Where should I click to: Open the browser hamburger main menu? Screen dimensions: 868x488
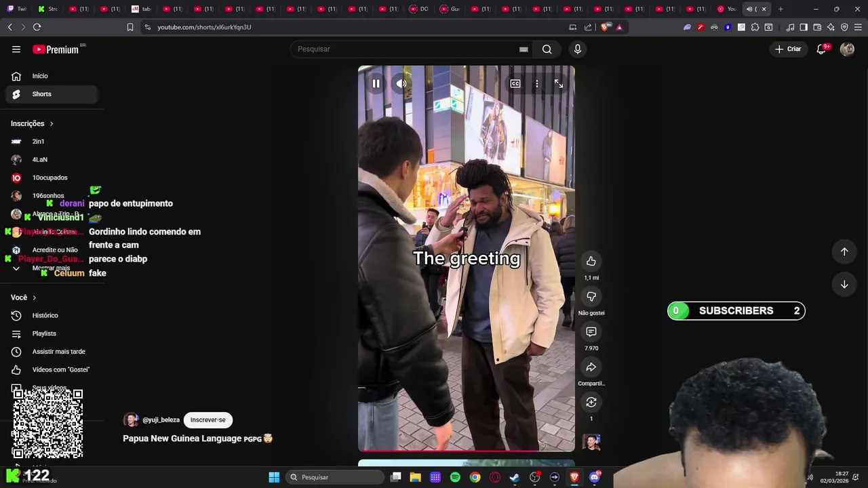pyautogui.click(x=858, y=27)
